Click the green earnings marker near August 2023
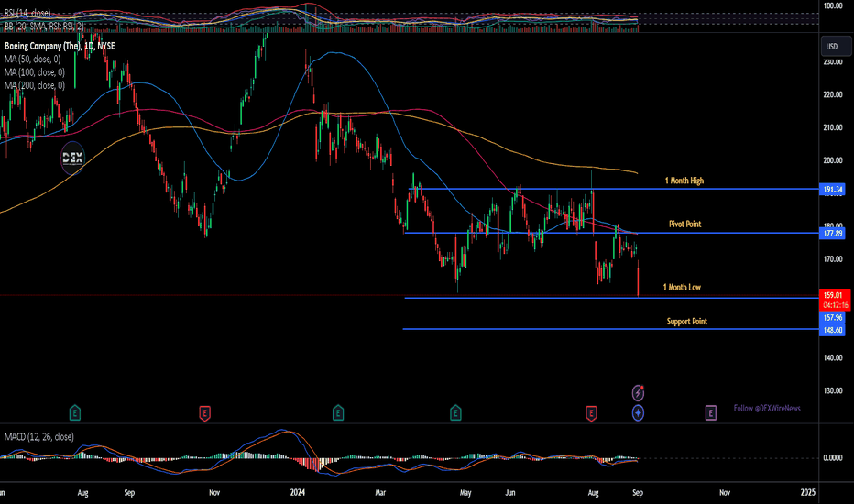 pyautogui.click(x=75, y=413)
